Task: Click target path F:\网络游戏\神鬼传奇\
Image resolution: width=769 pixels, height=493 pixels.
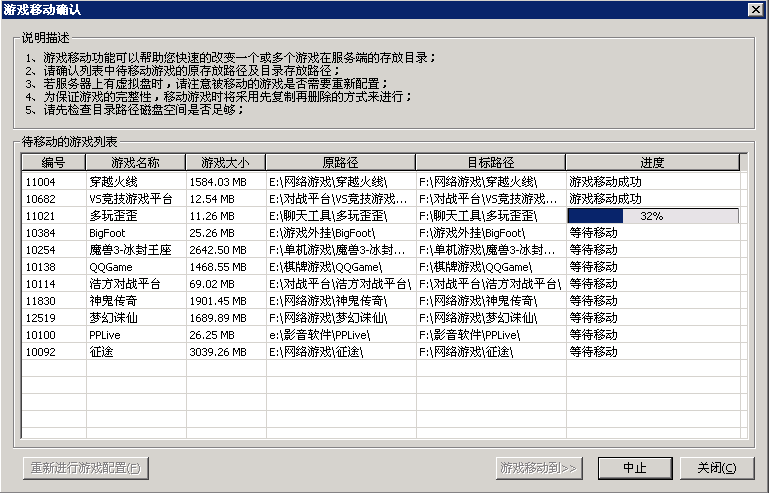Action: click(478, 301)
